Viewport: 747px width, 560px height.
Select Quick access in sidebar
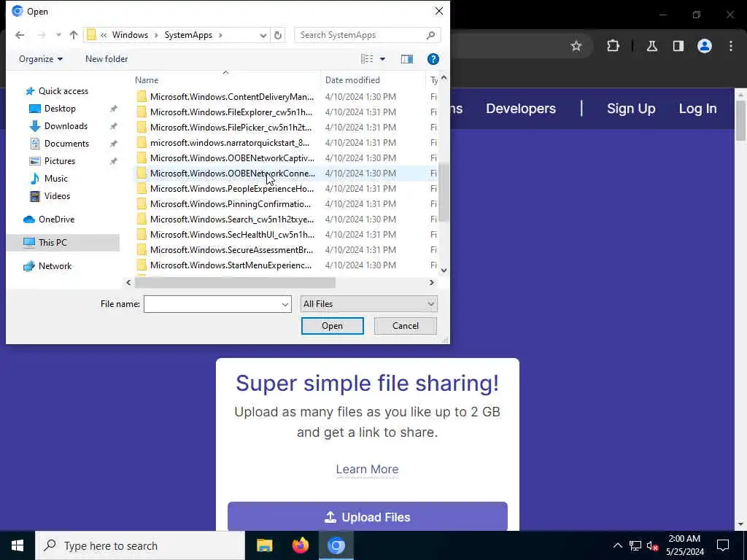63,91
